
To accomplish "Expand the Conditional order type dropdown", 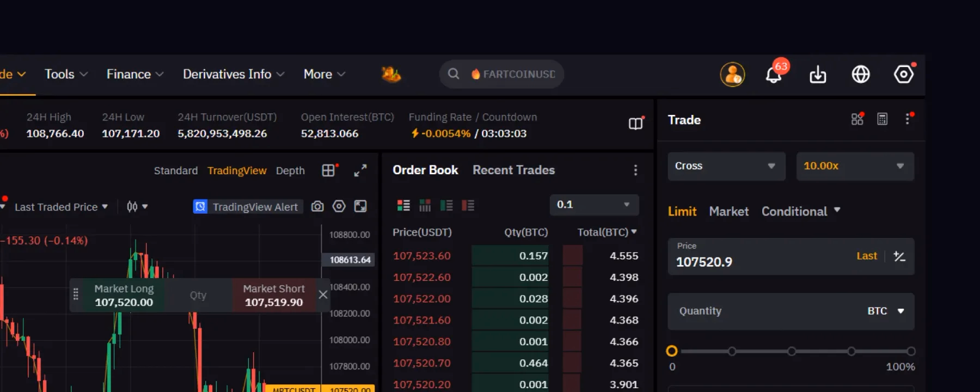I will point(801,211).
